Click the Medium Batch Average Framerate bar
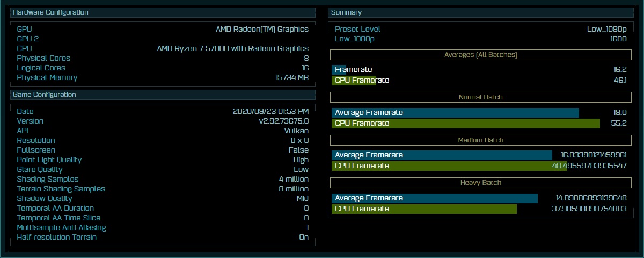Image resolution: width=644 pixels, height=258 pixels. coord(442,155)
